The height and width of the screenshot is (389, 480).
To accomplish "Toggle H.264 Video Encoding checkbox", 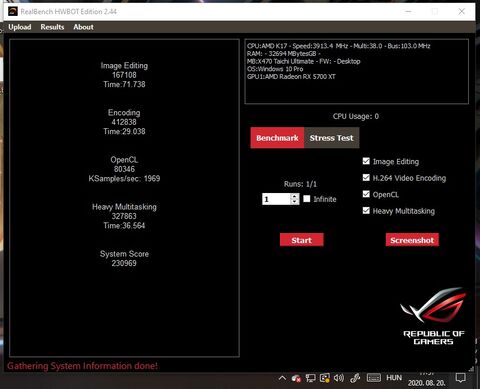I will pos(366,177).
